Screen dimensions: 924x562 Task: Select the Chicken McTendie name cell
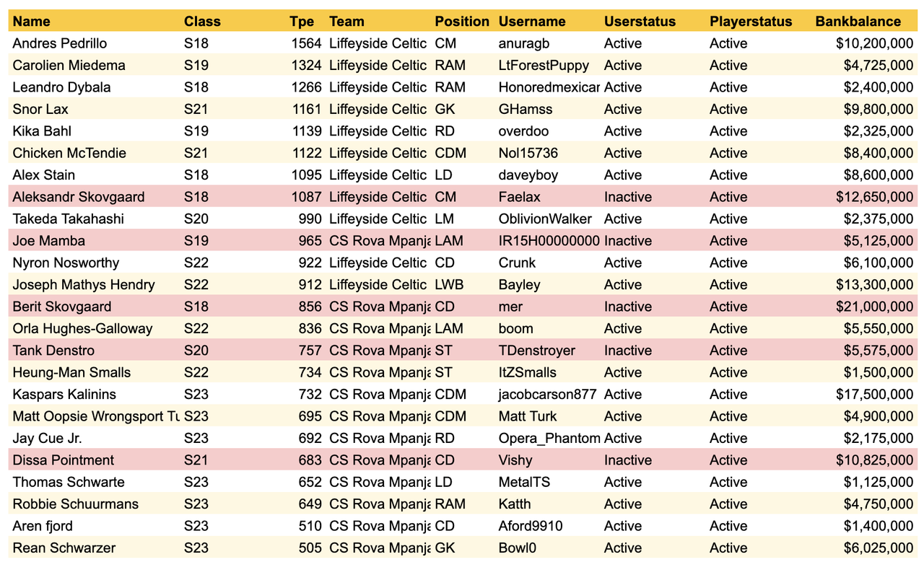click(69, 153)
